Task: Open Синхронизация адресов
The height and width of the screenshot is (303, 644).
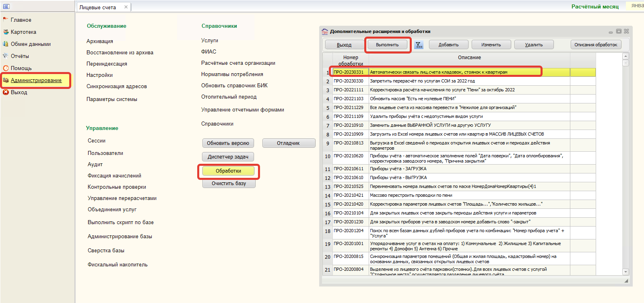Action: [x=117, y=86]
